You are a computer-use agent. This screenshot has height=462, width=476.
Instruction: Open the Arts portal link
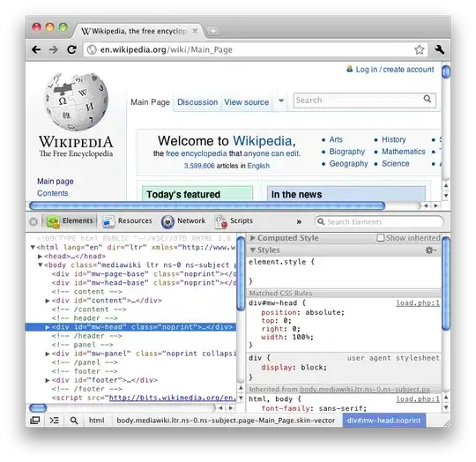point(336,139)
